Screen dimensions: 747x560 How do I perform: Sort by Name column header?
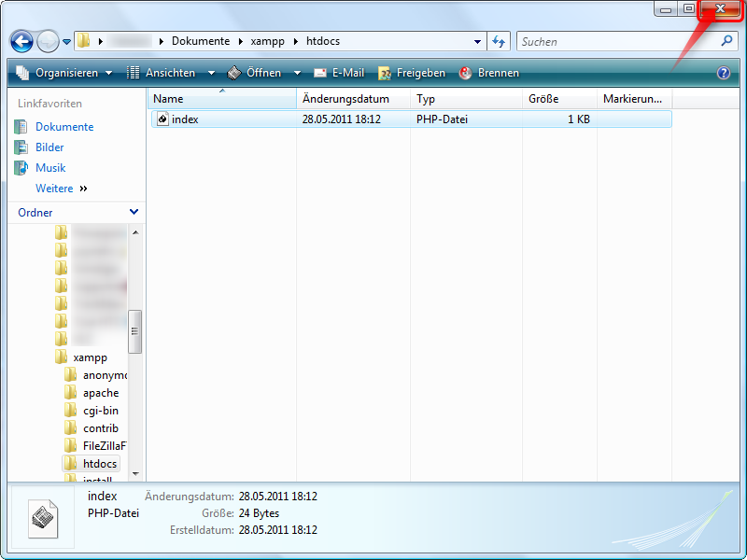(222, 99)
